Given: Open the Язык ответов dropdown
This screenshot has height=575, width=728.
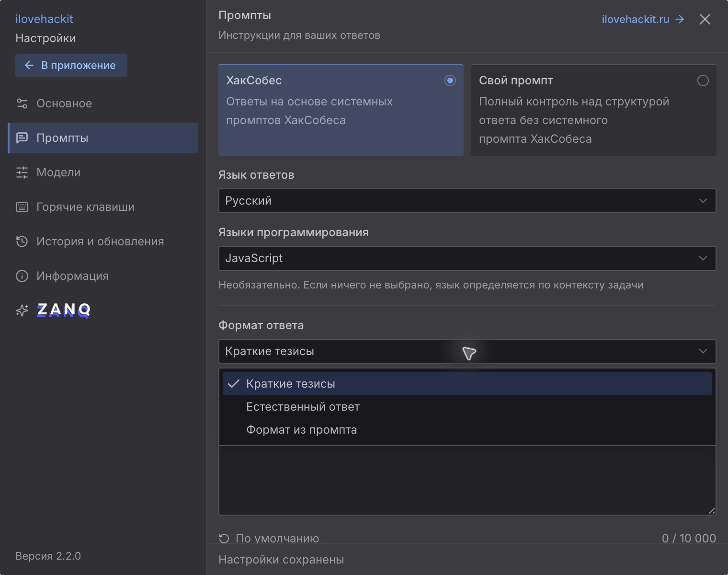Looking at the screenshot, I should coord(467,201).
